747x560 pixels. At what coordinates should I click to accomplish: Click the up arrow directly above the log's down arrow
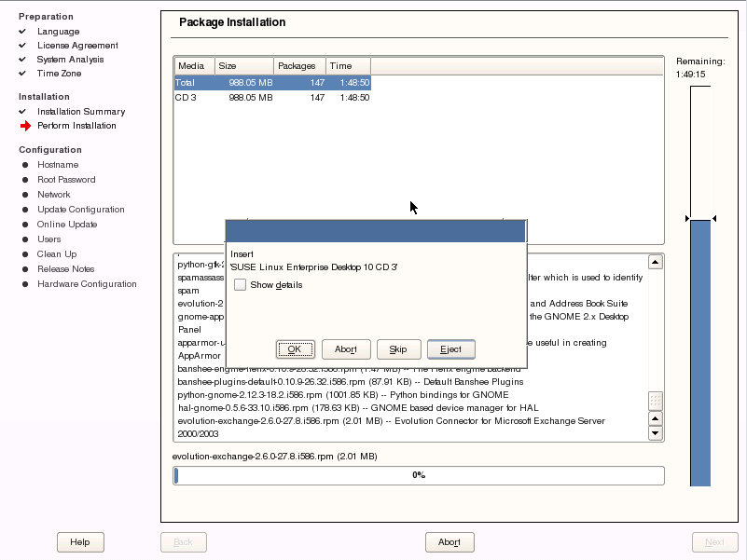pyautogui.click(x=656, y=418)
